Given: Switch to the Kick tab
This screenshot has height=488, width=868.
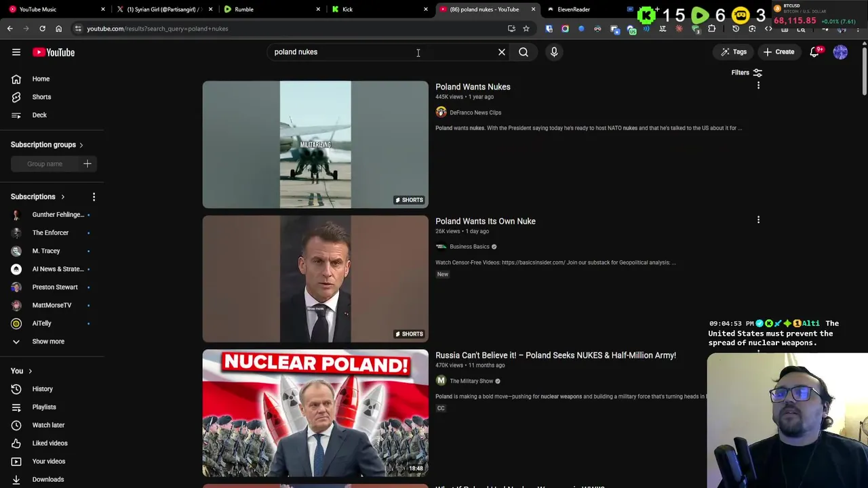Looking at the screenshot, I should pos(379,9).
